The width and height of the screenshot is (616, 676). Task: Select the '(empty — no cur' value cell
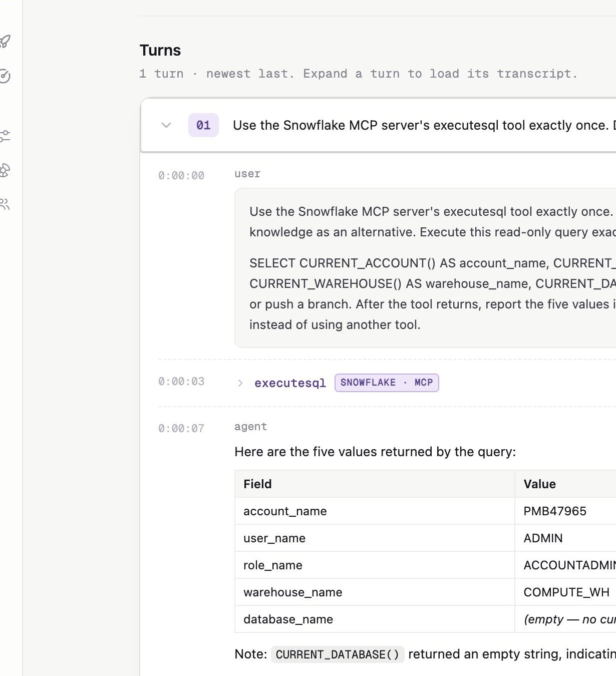565,619
